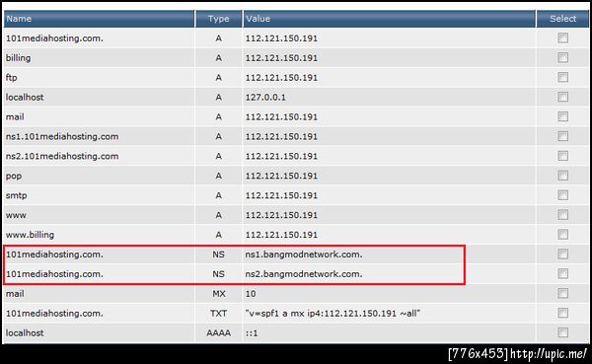Click the IP address in the billing row

pyautogui.click(x=281, y=58)
